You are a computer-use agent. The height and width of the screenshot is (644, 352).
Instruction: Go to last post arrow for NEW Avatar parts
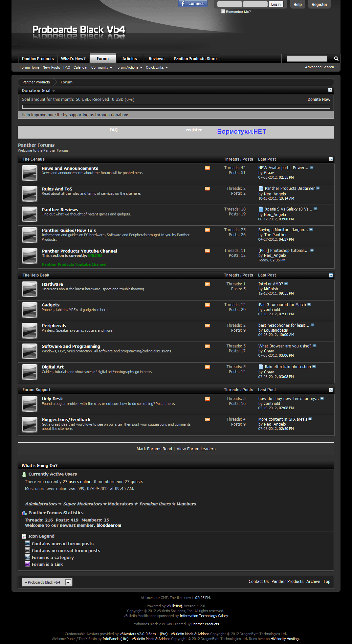312,167
